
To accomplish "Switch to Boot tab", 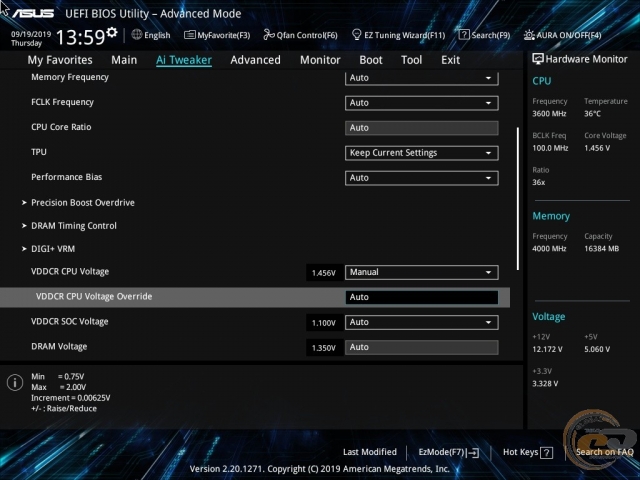I will tap(371, 60).
